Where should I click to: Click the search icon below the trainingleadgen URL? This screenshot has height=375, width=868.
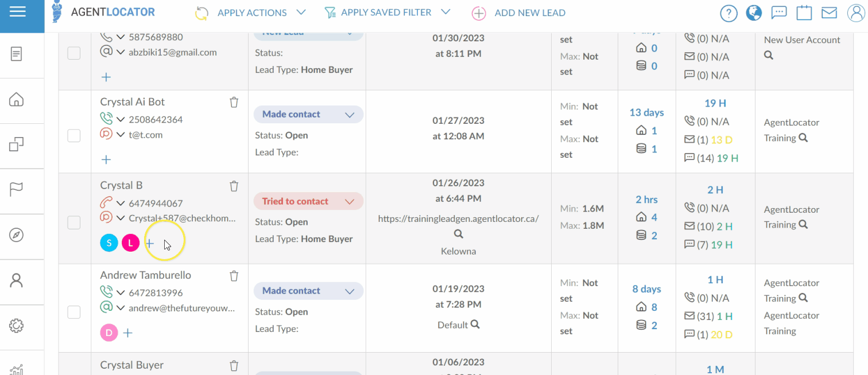click(x=458, y=234)
